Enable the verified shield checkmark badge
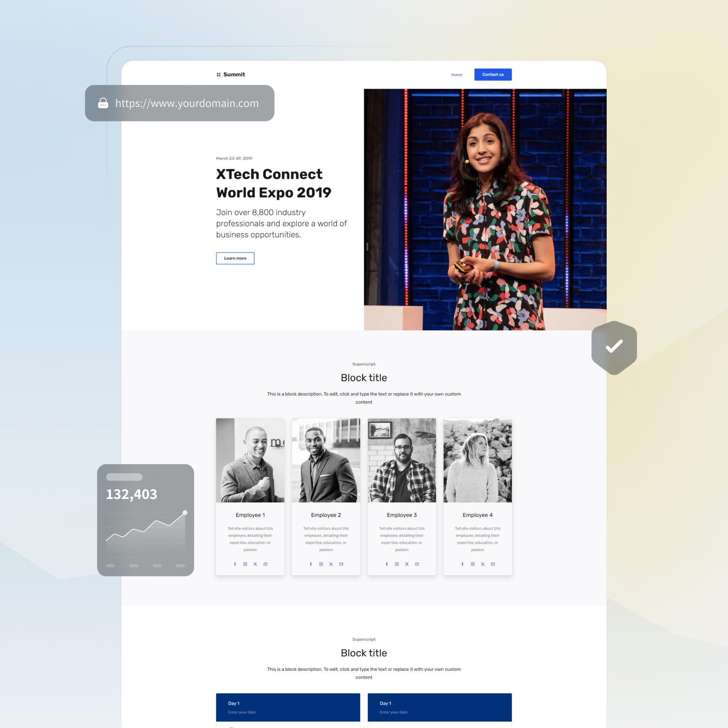The width and height of the screenshot is (728, 728). click(x=615, y=345)
